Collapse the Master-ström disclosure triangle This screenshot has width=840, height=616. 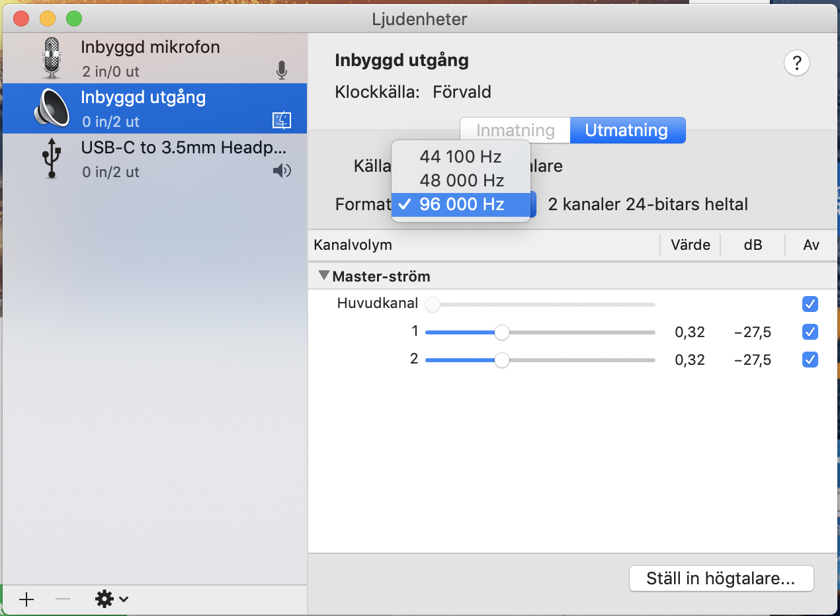(324, 276)
